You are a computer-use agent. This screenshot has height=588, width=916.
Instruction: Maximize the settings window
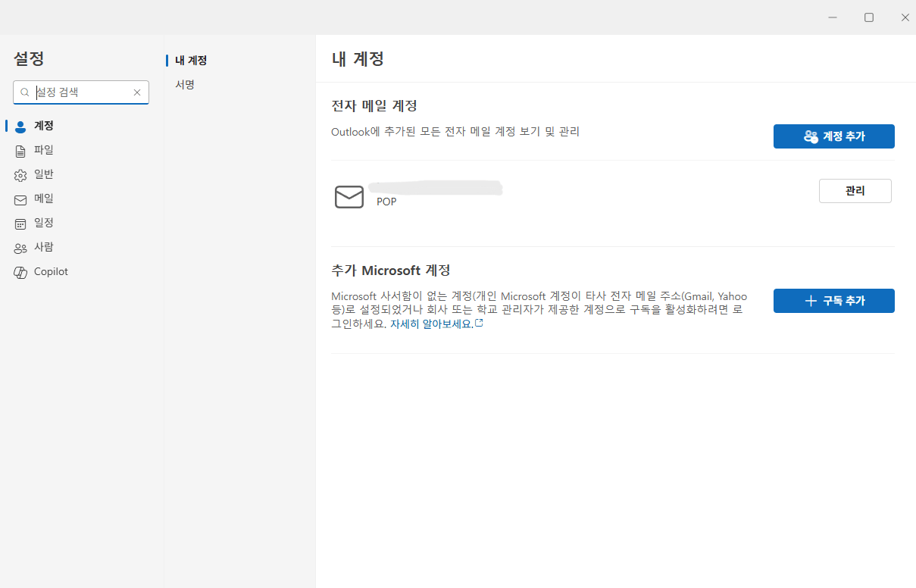869,17
